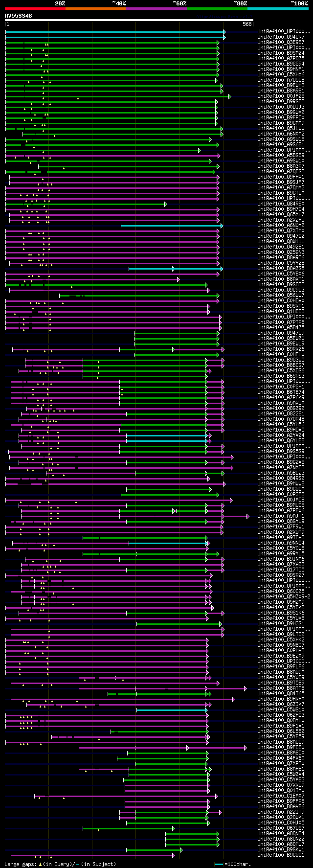Click the white query length ruler bar
The width and height of the screenshot is (313, 868).
tap(129, 20)
